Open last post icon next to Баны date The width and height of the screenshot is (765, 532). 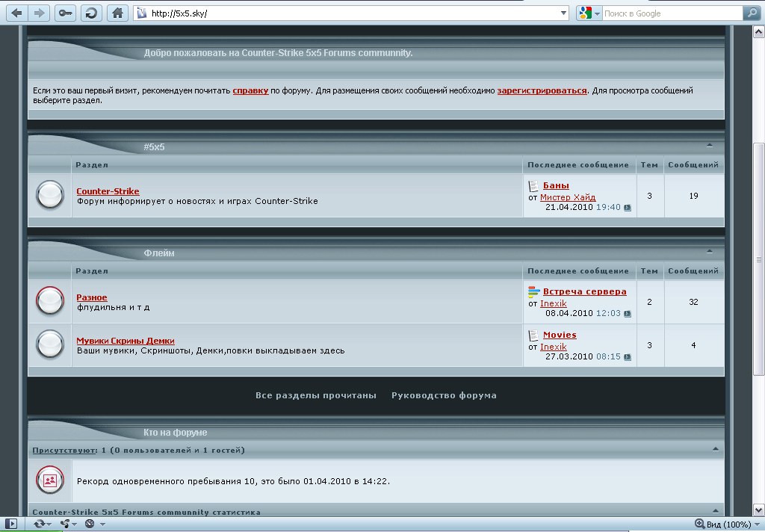(628, 208)
